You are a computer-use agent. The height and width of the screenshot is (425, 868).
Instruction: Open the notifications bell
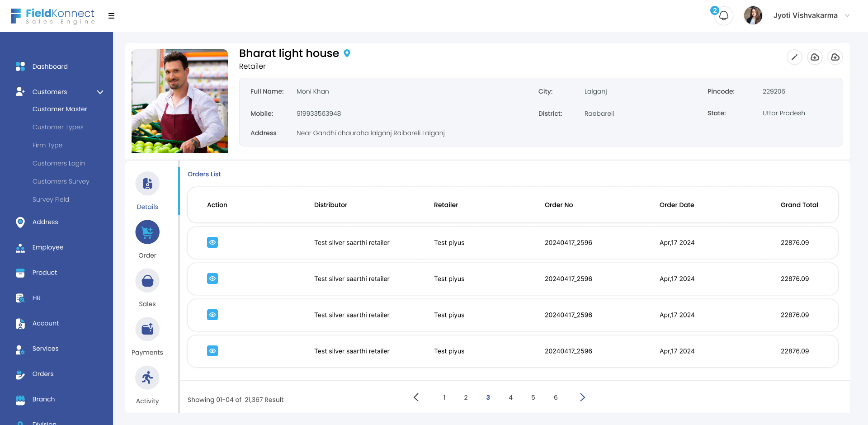pyautogui.click(x=724, y=16)
